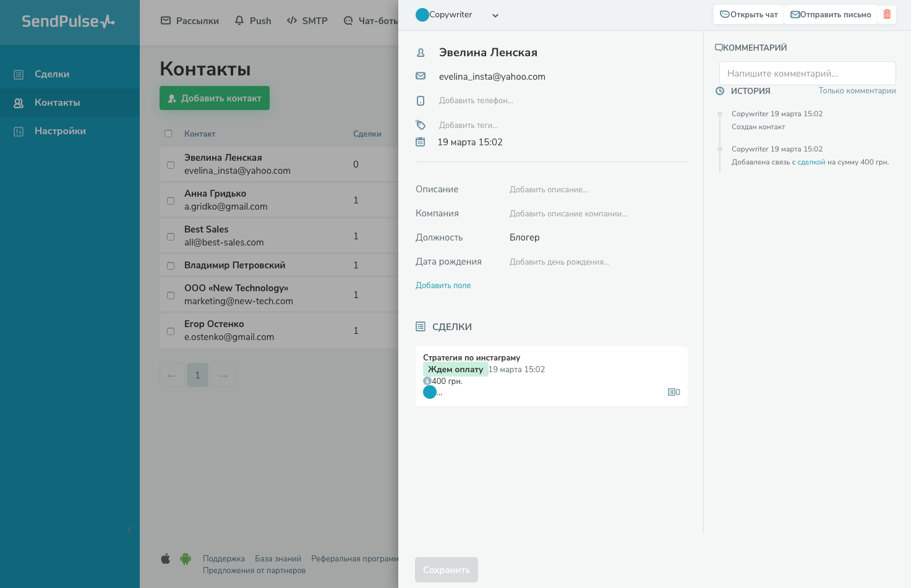Click the phone icon in contact panel
This screenshot has height=588, width=911.
point(421,101)
